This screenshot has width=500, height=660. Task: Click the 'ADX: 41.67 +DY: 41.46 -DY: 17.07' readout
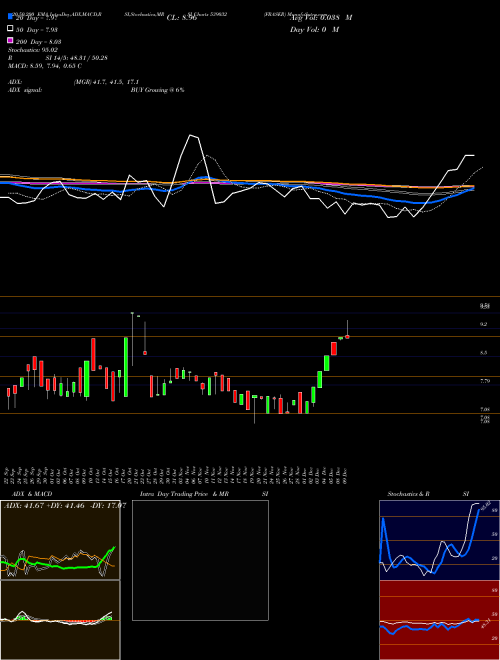(65, 505)
